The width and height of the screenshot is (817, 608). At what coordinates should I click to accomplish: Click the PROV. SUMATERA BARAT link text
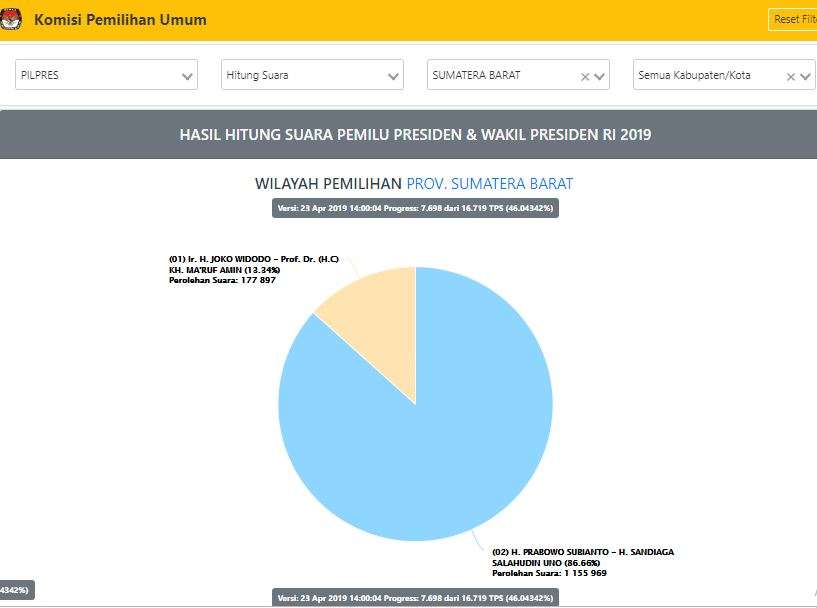click(x=489, y=183)
